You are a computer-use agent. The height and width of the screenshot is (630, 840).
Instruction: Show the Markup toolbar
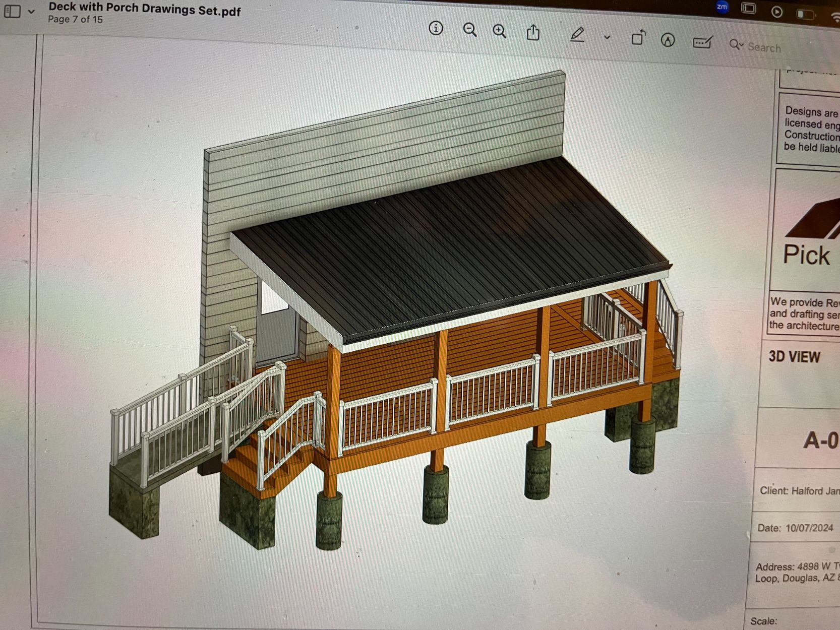(x=668, y=40)
